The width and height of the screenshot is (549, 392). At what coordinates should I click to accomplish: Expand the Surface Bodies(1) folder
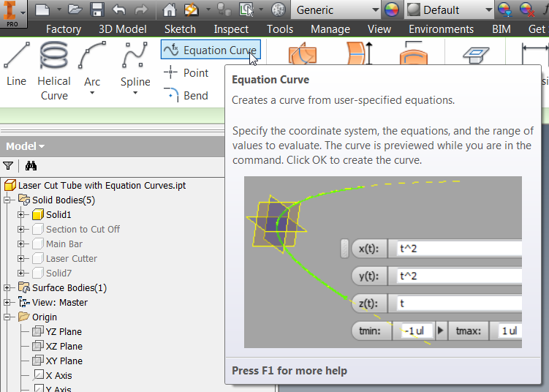click(x=7, y=287)
